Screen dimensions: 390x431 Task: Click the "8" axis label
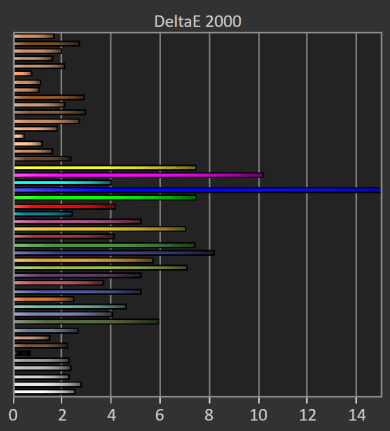209,415
